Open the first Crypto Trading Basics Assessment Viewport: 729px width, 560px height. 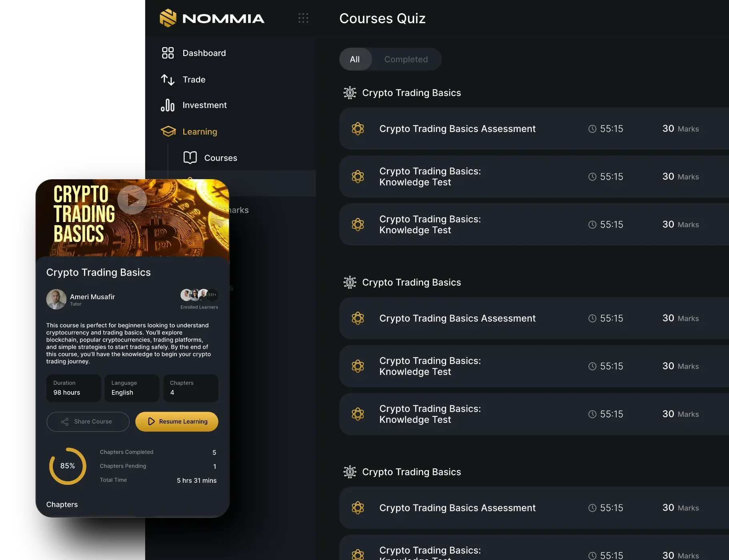[x=457, y=129]
